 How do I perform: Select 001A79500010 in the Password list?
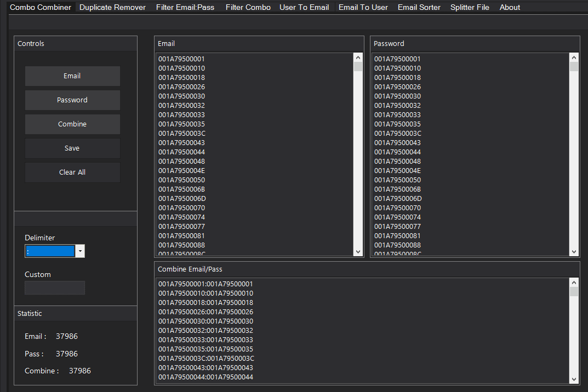tap(397, 68)
